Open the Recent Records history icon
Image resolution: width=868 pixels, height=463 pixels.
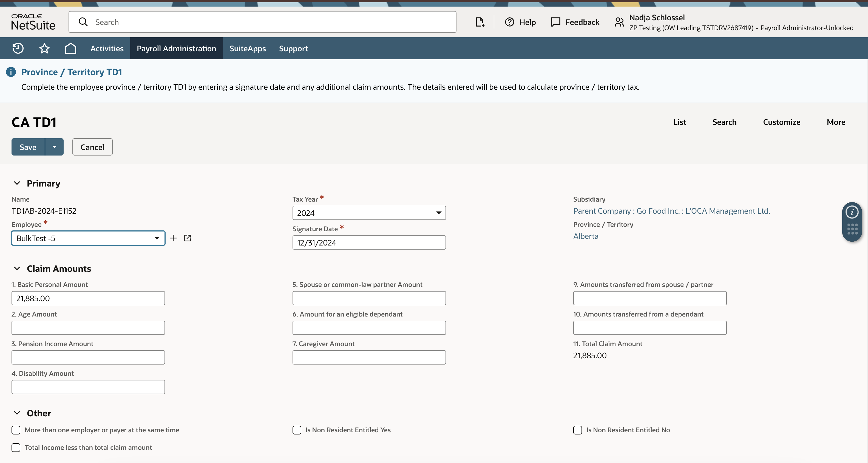(x=18, y=48)
